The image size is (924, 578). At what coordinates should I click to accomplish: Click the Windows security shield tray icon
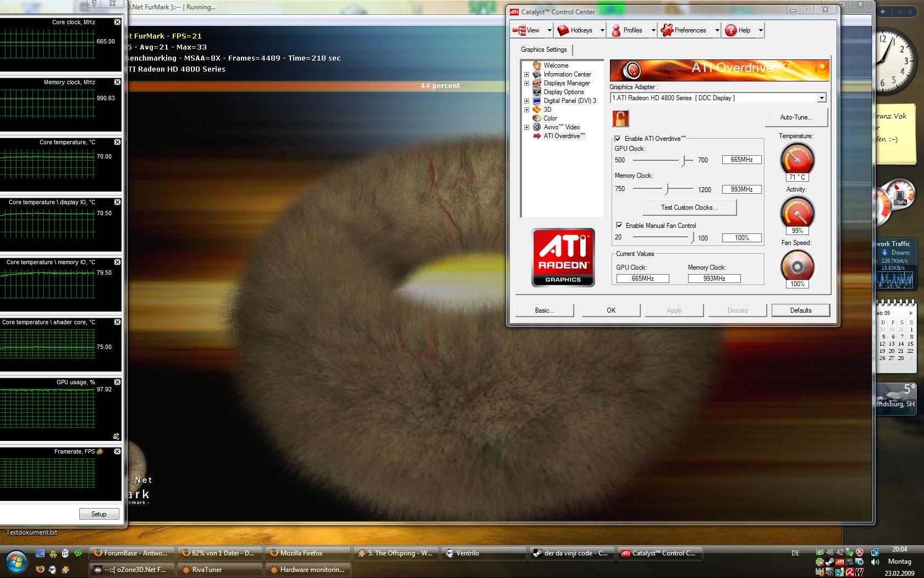tap(859, 552)
